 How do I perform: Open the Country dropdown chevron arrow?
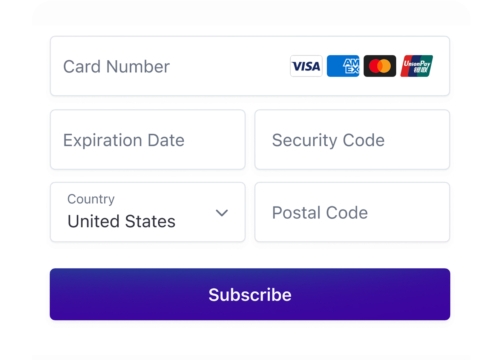pos(222,213)
